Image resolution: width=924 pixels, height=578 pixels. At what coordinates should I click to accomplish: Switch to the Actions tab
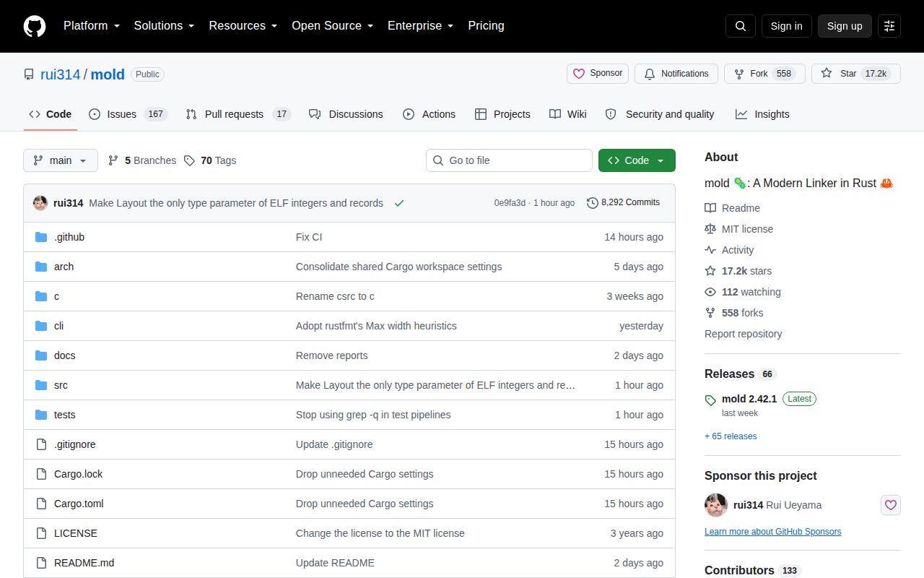pos(429,114)
